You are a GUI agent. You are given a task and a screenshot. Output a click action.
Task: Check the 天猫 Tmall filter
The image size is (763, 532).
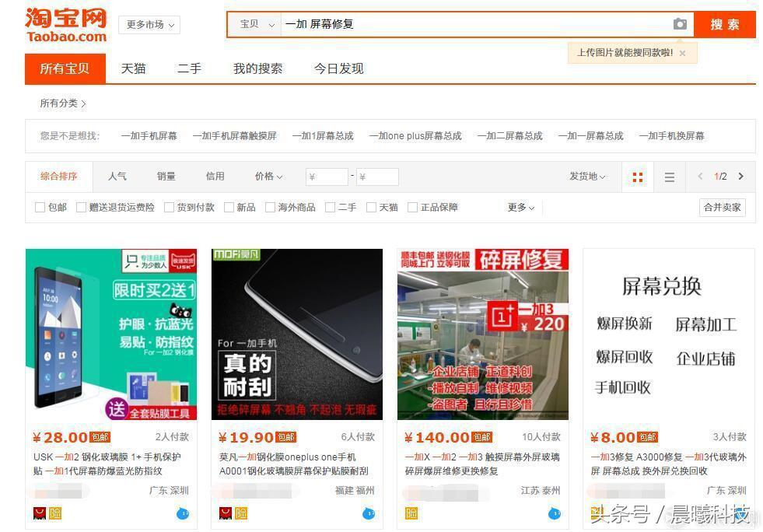coord(372,207)
